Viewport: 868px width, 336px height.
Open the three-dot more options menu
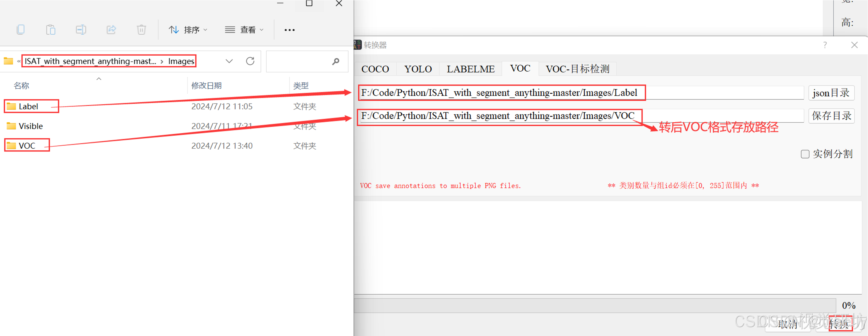pos(289,30)
